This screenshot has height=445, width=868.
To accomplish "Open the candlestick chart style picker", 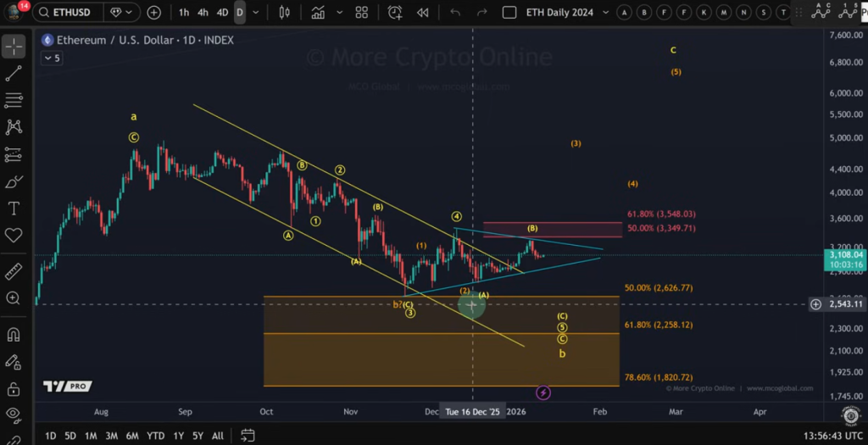I will 284,13.
